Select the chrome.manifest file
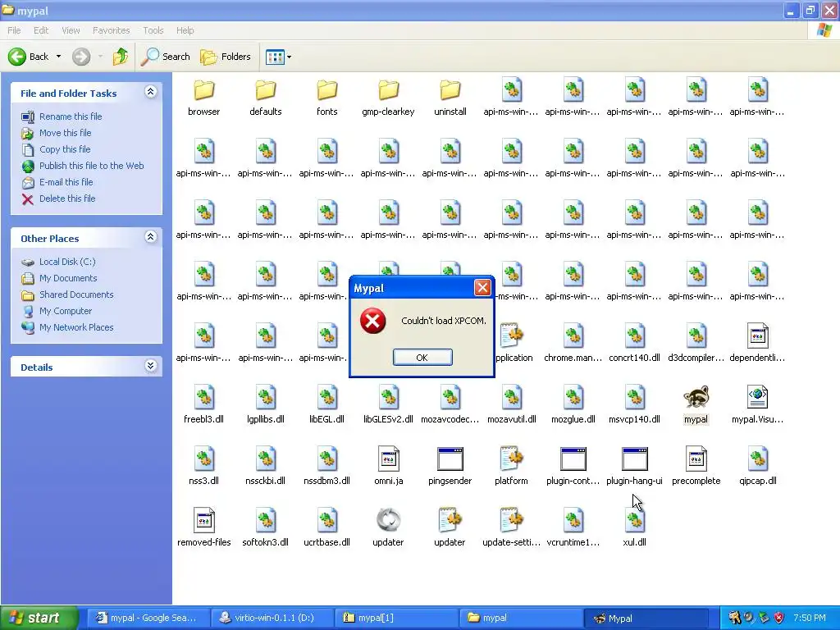 [x=573, y=344]
